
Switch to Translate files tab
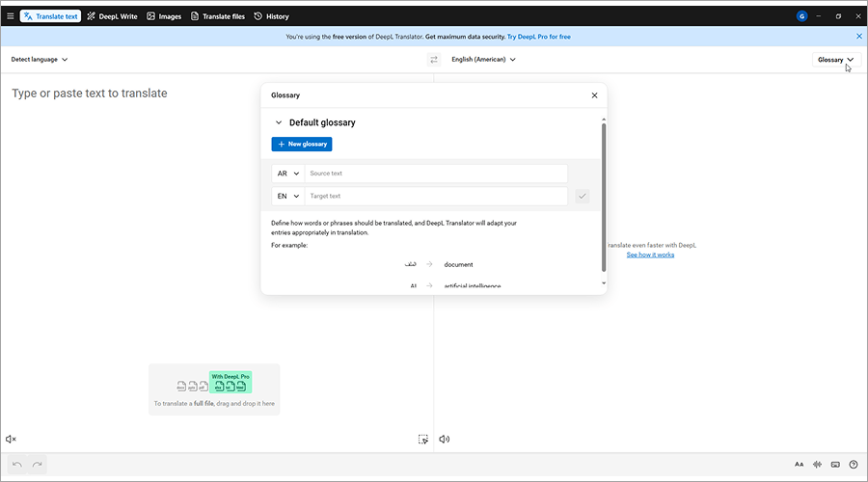(218, 16)
